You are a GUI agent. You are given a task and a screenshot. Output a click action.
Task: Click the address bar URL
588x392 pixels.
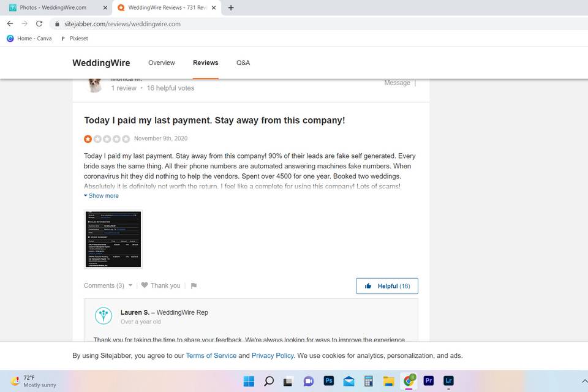pos(123,24)
